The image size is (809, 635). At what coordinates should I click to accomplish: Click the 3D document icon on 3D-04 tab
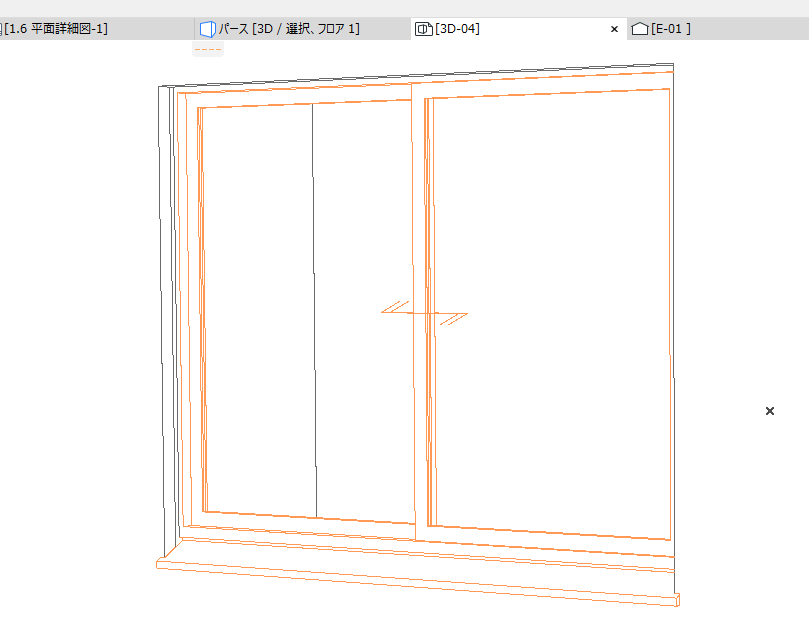(x=424, y=29)
